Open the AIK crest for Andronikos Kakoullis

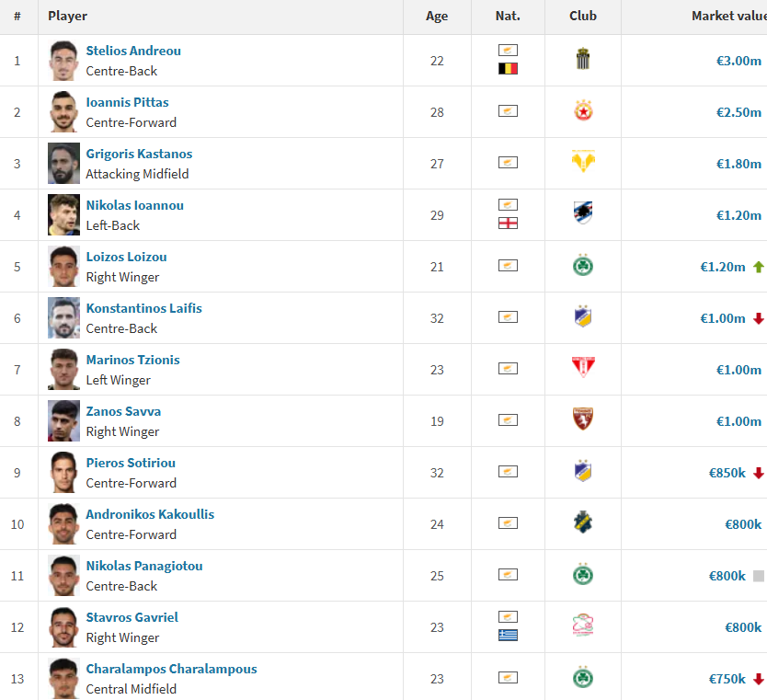tap(583, 522)
